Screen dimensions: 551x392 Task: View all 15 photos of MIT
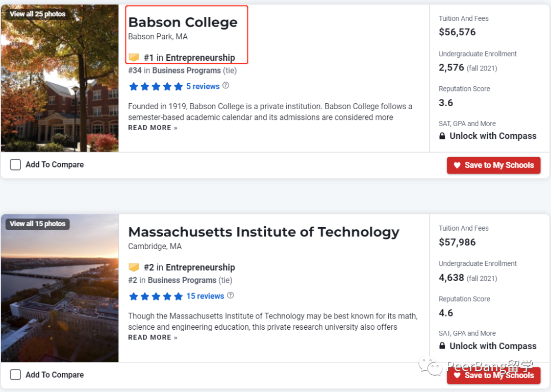pyautogui.click(x=38, y=224)
